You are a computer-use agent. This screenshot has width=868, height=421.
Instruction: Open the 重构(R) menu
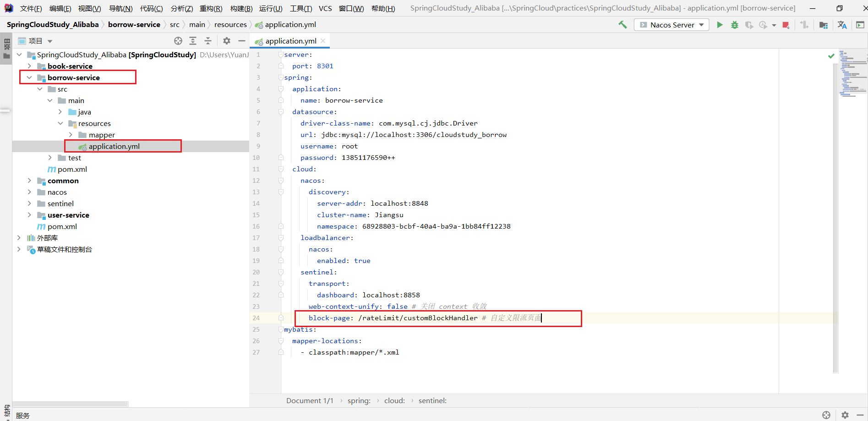[211, 8]
